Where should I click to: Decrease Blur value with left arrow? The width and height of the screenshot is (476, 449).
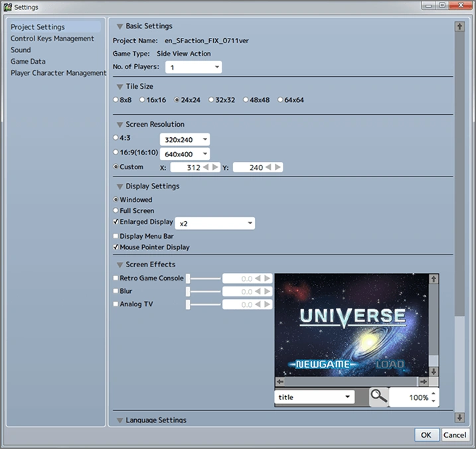tap(258, 291)
